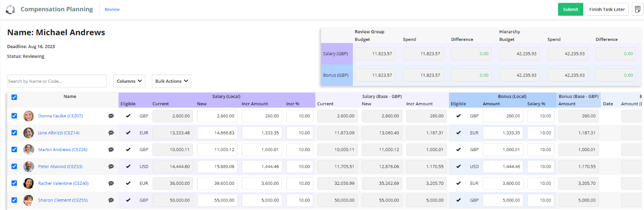Image resolution: width=644 pixels, height=210 pixels.
Task: Open comment bubble for Martin Andrews
Action: click(111, 150)
